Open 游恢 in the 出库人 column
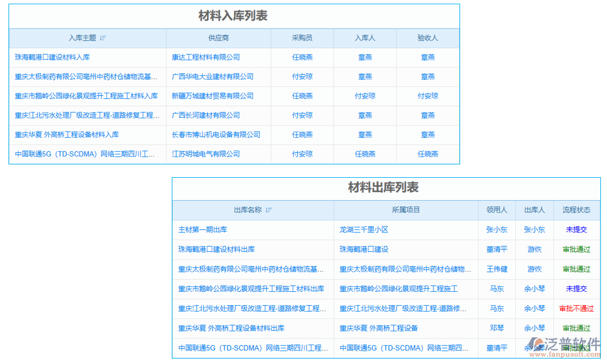 [534, 249]
